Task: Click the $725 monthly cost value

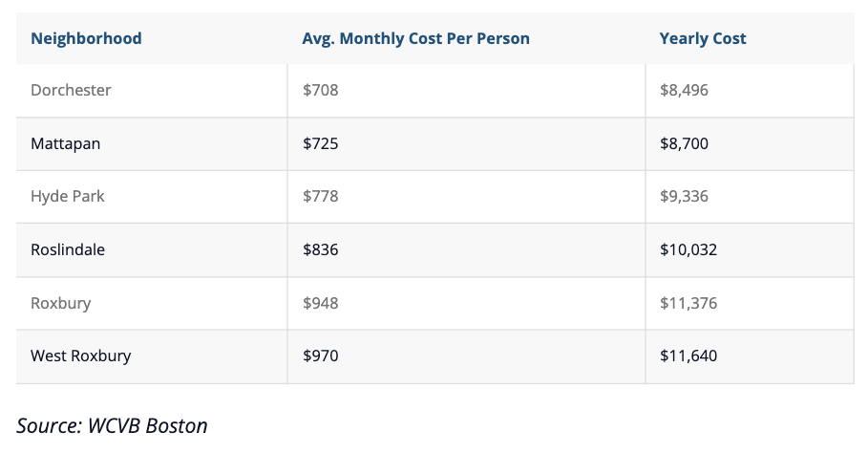Action: (x=321, y=143)
